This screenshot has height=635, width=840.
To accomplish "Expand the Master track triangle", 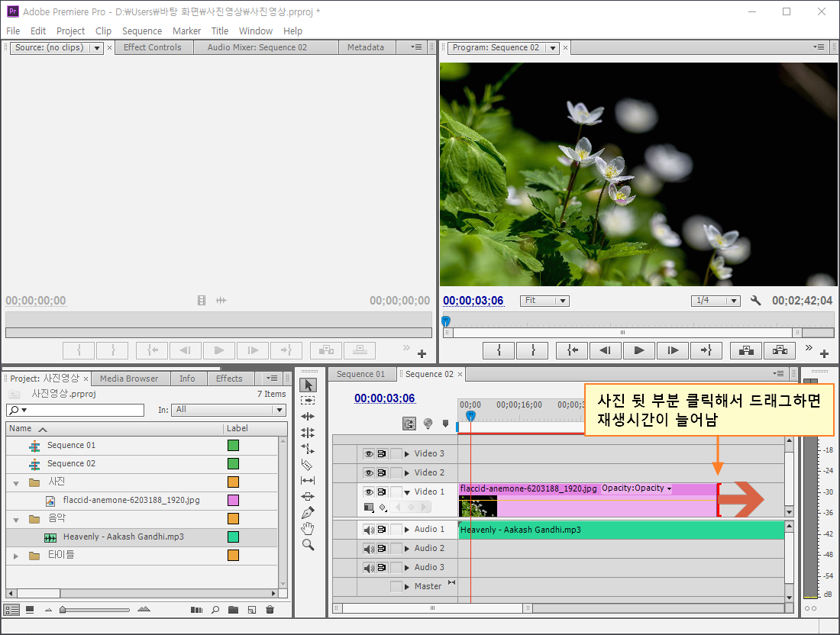I will point(407,587).
